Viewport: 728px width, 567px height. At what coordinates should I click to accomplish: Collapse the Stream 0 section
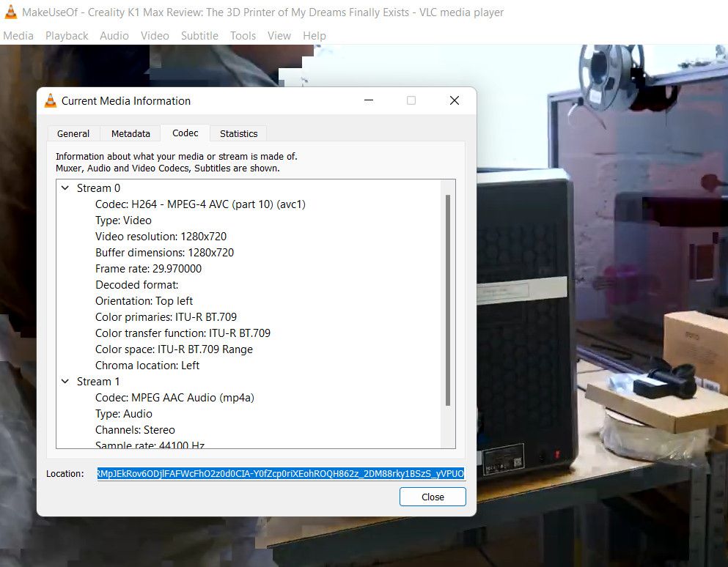point(65,188)
